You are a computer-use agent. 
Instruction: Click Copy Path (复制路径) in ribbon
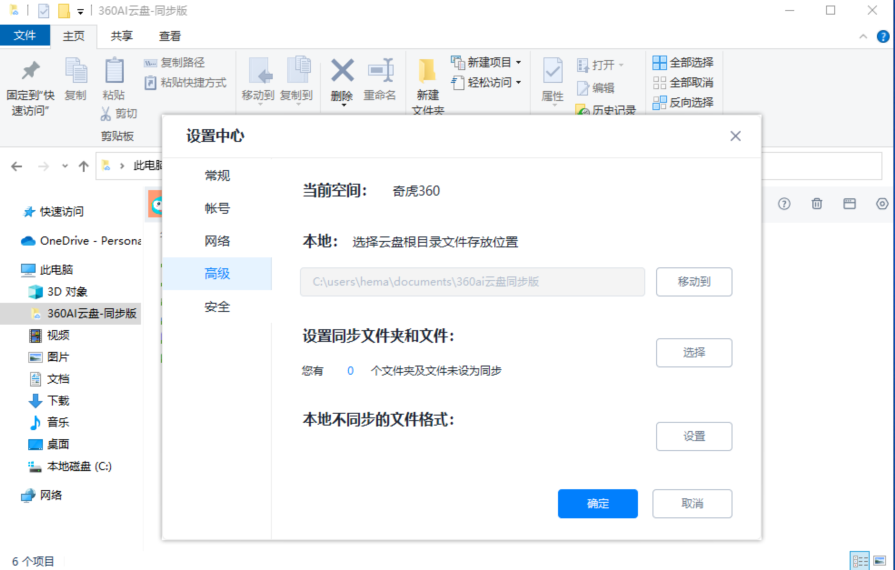(x=174, y=62)
